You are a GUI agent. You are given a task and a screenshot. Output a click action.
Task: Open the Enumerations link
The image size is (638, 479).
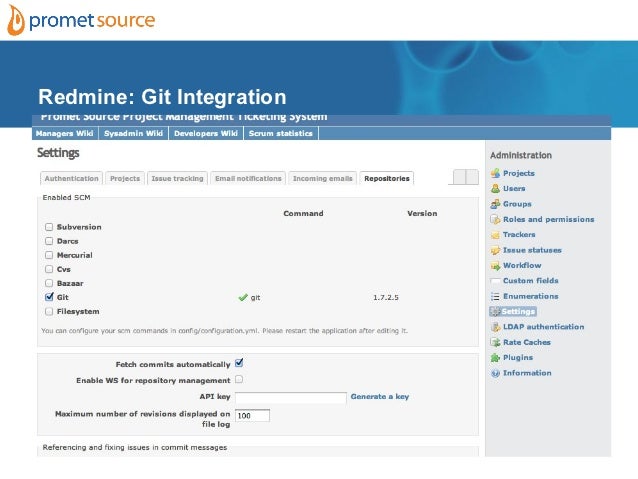(531, 296)
